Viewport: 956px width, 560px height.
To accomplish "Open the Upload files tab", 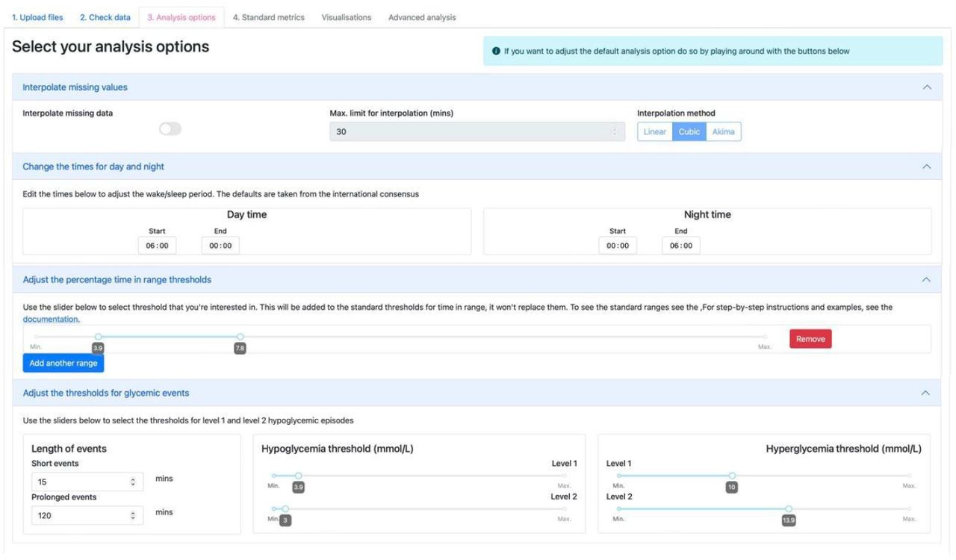I will pos(37,17).
